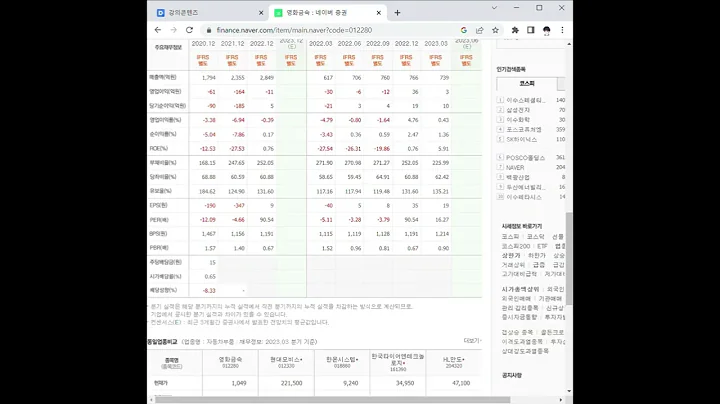Open the 포스코퓨처엠 stock link

pyautogui.click(x=524, y=129)
